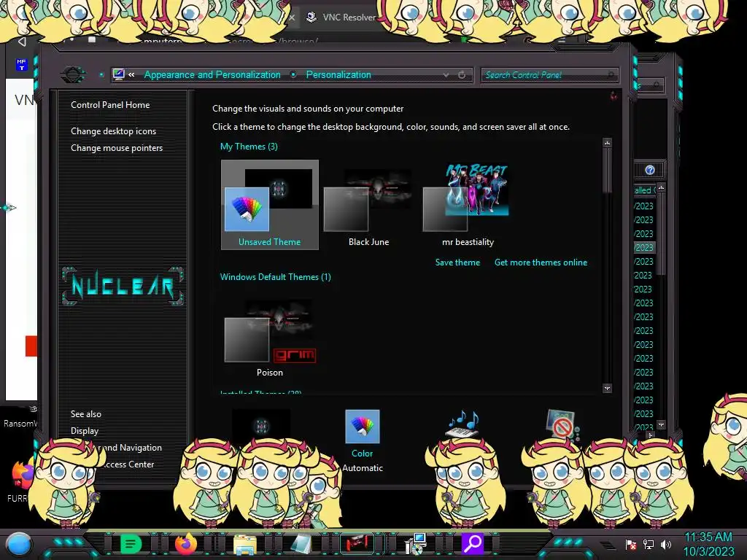Apply the mr beastiality theme
747x560 pixels.
click(x=468, y=205)
